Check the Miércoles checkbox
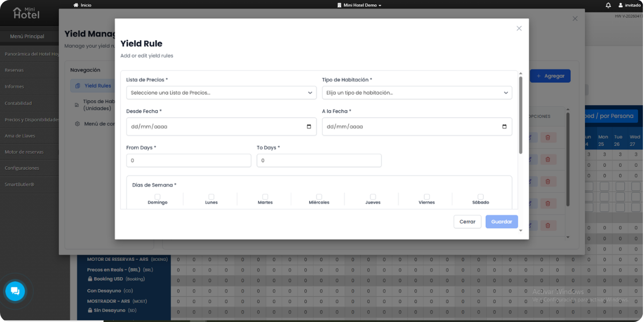644x322 pixels. tap(319, 196)
